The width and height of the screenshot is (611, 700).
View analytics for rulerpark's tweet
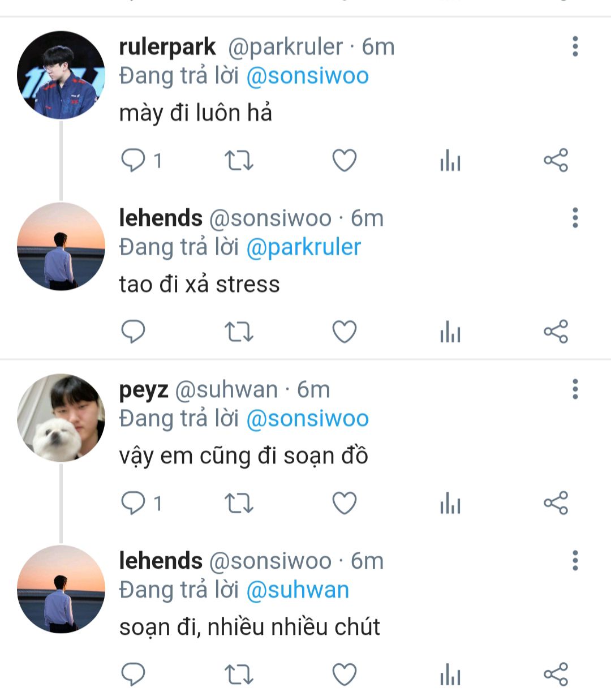[x=450, y=161]
